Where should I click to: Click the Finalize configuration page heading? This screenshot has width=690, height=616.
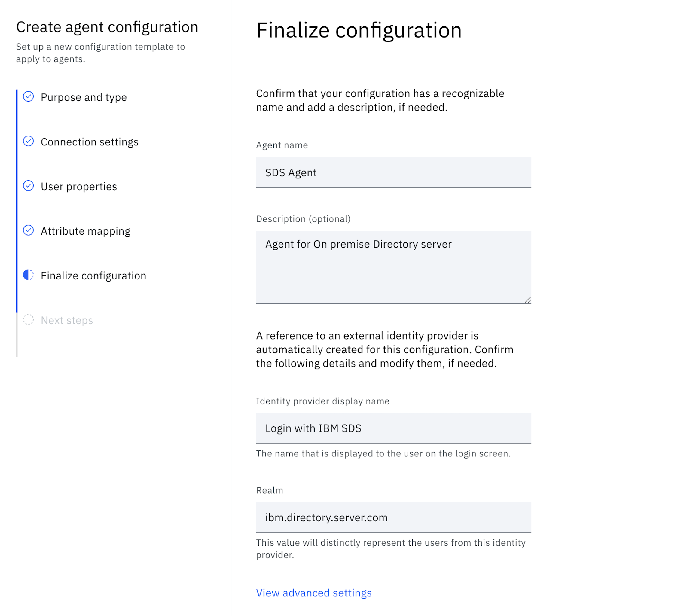(359, 30)
